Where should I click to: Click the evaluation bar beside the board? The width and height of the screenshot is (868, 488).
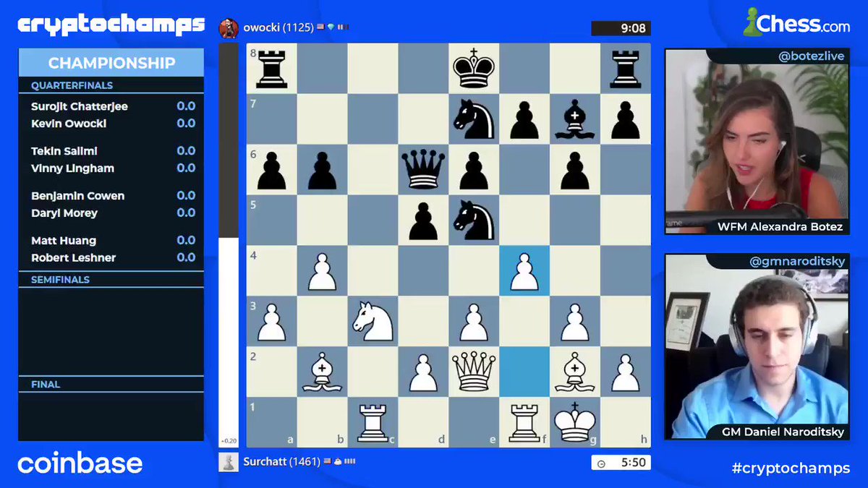pyautogui.click(x=228, y=245)
